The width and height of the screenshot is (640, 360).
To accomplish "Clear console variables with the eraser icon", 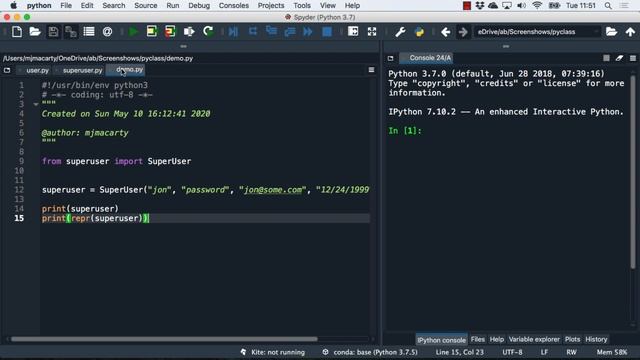I will [620, 58].
